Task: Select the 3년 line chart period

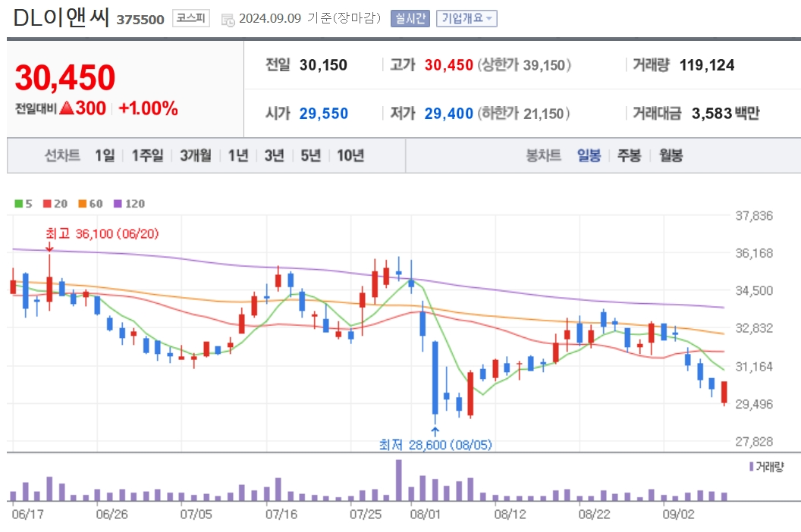Action: tap(275, 155)
